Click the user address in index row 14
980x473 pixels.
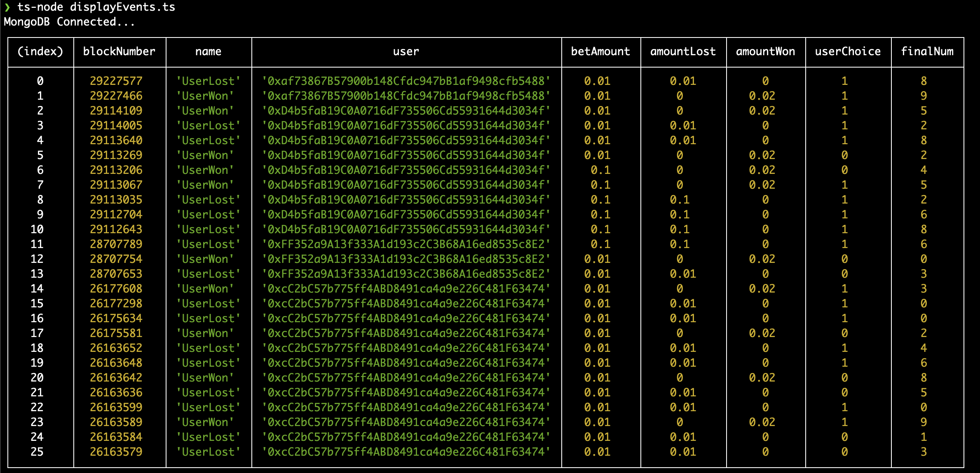tap(406, 289)
